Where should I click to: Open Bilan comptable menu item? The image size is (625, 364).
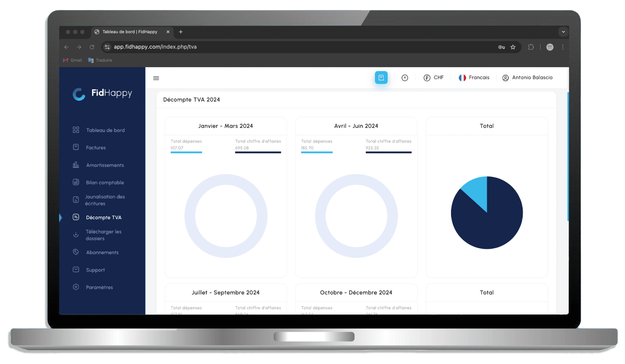pyautogui.click(x=105, y=183)
